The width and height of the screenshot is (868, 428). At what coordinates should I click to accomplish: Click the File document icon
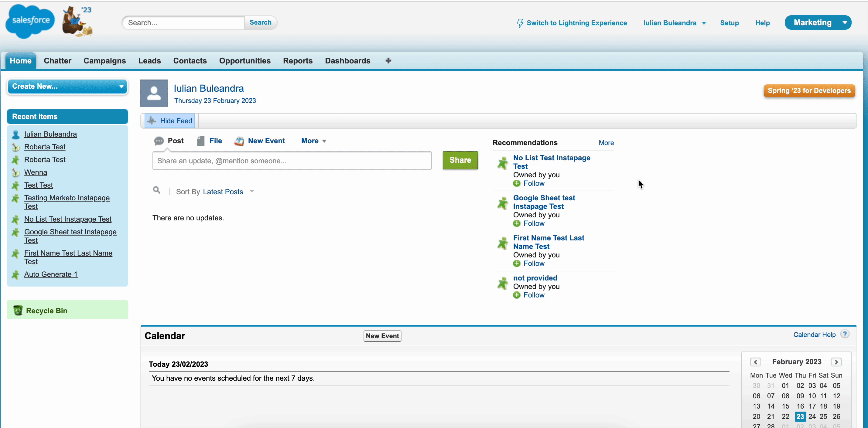(x=201, y=141)
